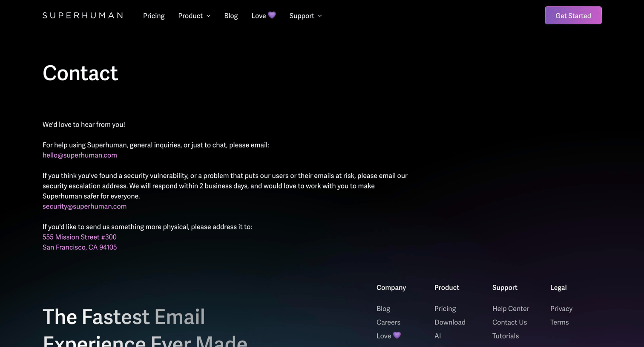Click the Get Started button
This screenshot has height=347, width=644.
tap(573, 15)
